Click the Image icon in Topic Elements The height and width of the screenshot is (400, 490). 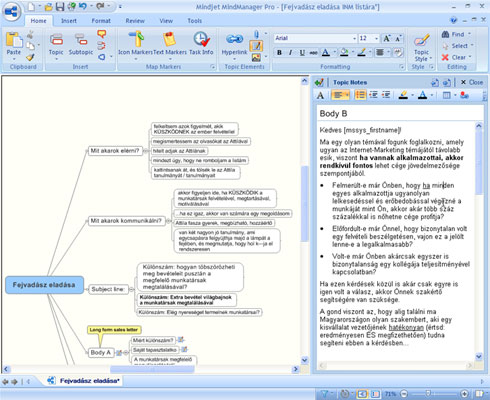(256, 57)
